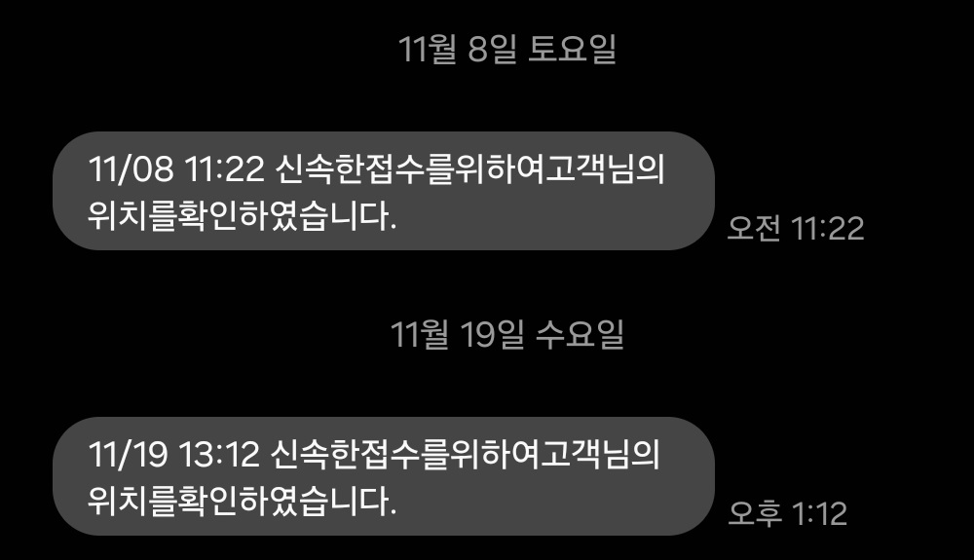Tap the 8일 day number in first header
974x560 pixels.
(x=493, y=49)
